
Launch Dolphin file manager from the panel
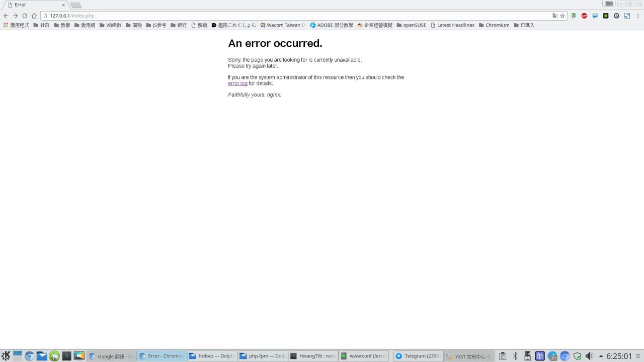point(42,356)
